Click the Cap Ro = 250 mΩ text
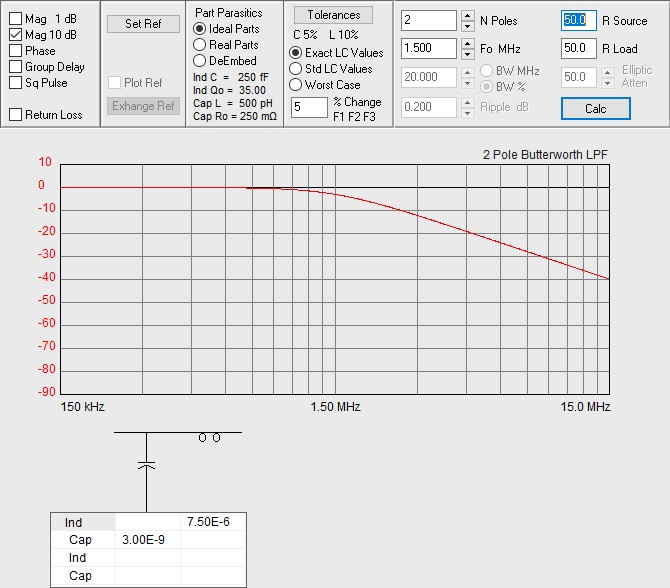This screenshot has height=588, width=670. 235,116
